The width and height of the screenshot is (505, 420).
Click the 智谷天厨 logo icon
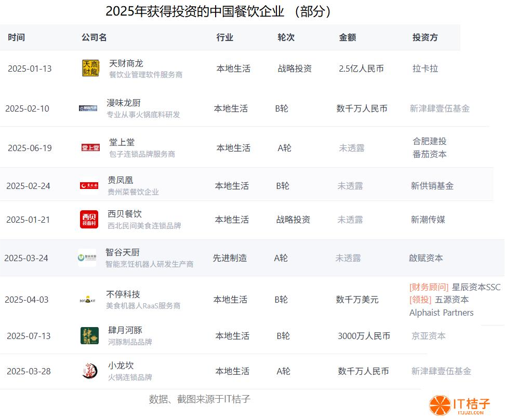click(x=87, y=258)
